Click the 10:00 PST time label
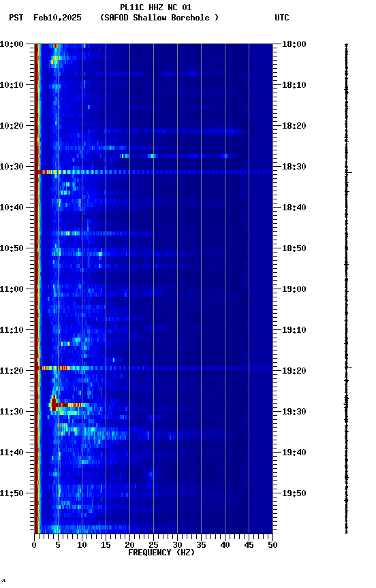Screen dimensions: 376x588 point(12,44)
